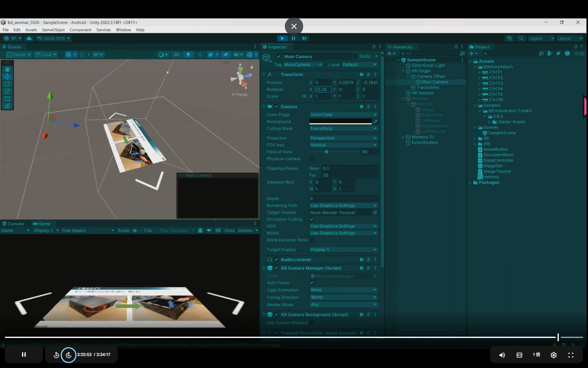Open the Clear Flags dropdown

(x=343, y=115)
